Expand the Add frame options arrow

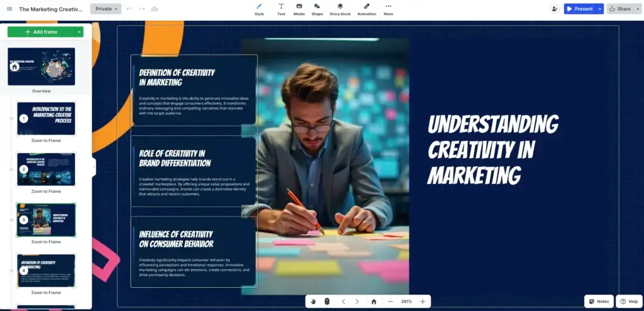[79, 31]
